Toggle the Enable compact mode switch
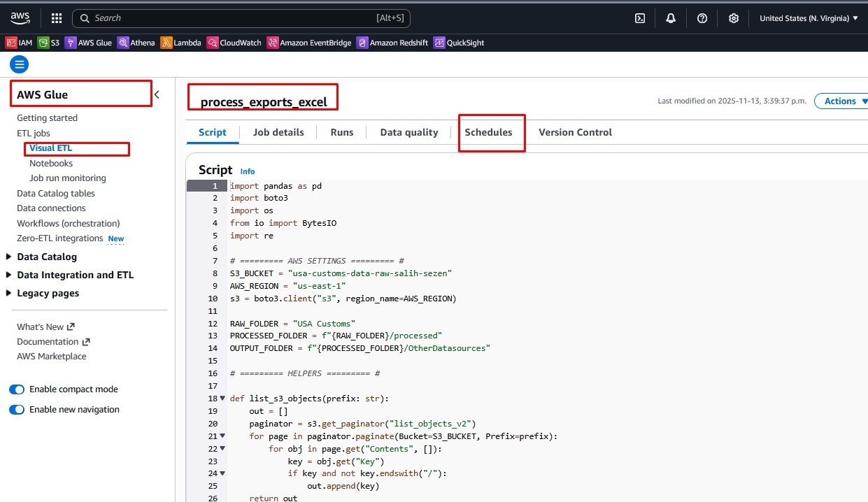868x502 pixels. coord(17,389)
